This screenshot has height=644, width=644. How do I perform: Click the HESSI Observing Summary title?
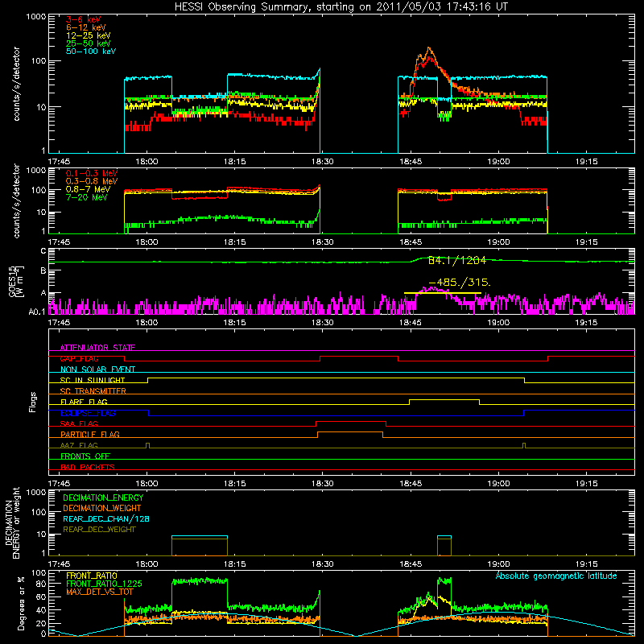[x=341, y=6]
